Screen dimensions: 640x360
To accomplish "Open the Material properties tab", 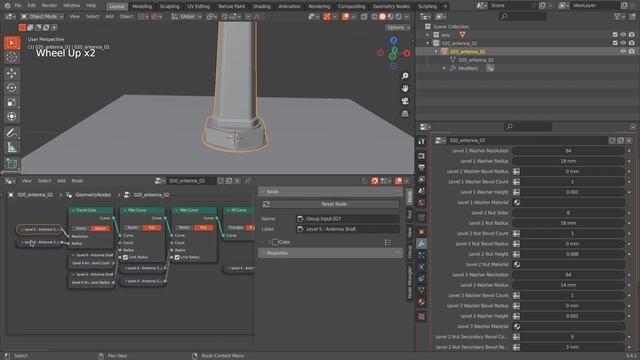I will (x=422, y=302).
